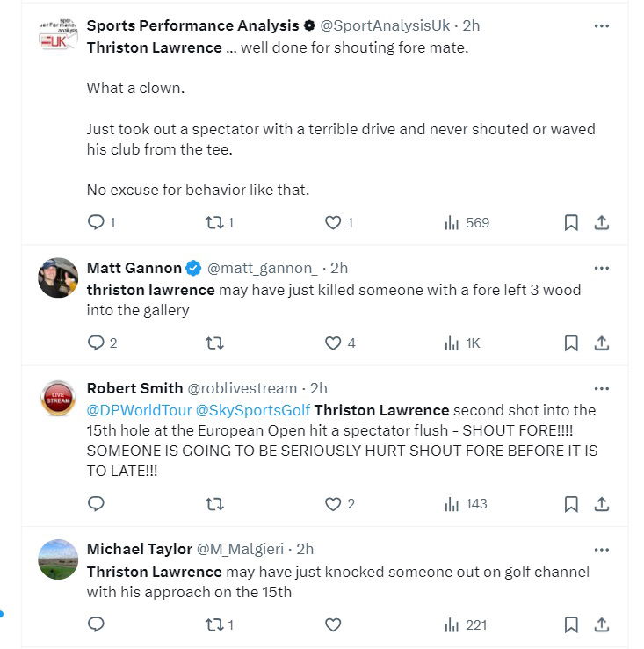This screenshot has height=649, width=644.
Task: Expand more menu on Michael Taylor's tweet
Action: coord(602,549)
